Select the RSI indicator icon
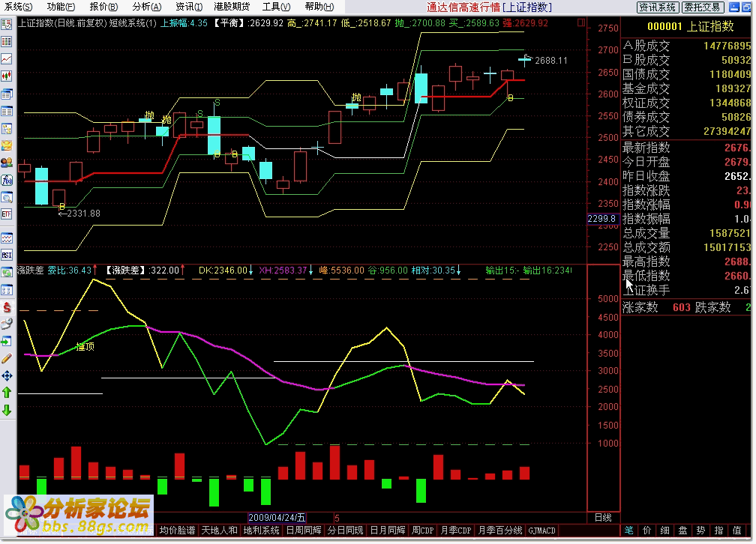 pyautogui.click(x=7, y=256)
